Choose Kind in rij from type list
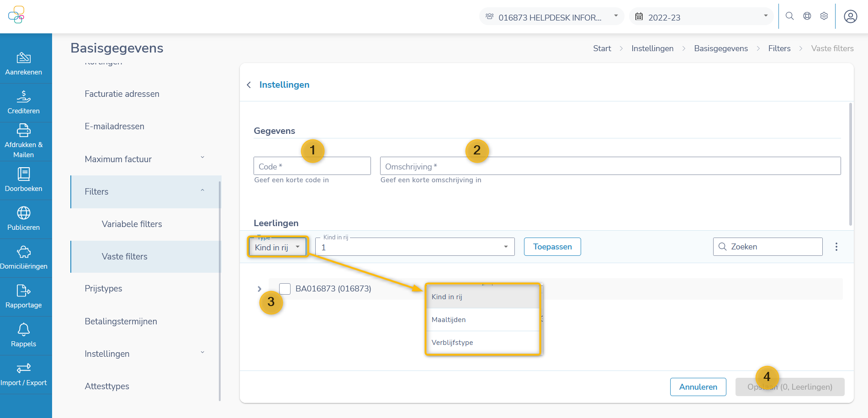 pyautogui.click(x=483, y=297)
